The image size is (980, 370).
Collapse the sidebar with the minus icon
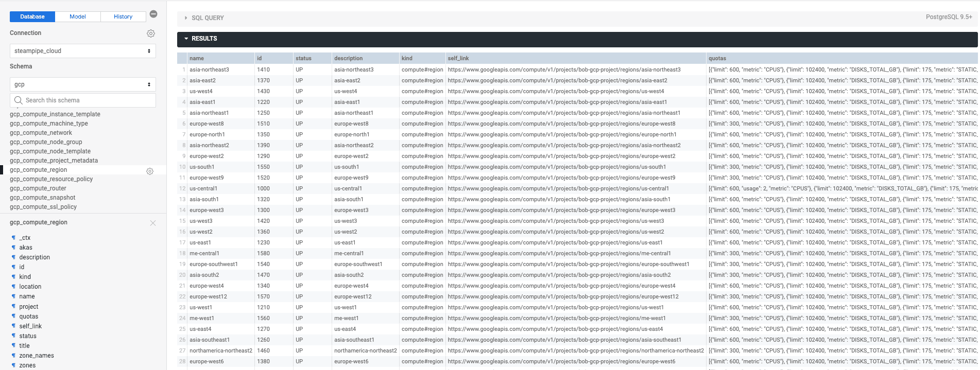[153, 14]
